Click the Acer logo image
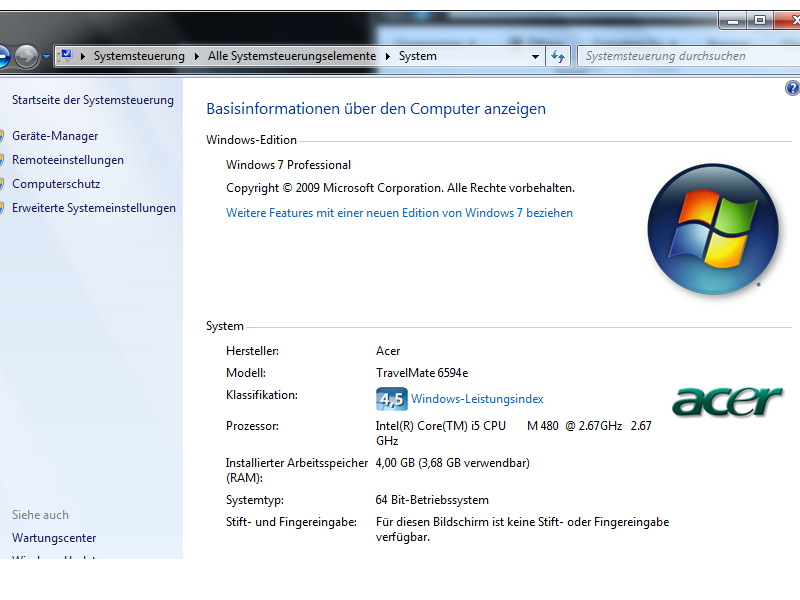 pyautogui.click(x=728, y=402)
